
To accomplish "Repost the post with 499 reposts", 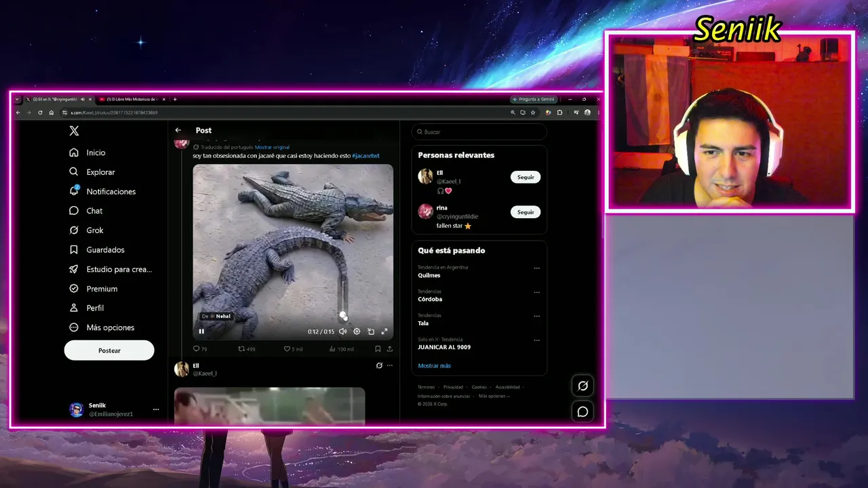I will coord(246,349).
